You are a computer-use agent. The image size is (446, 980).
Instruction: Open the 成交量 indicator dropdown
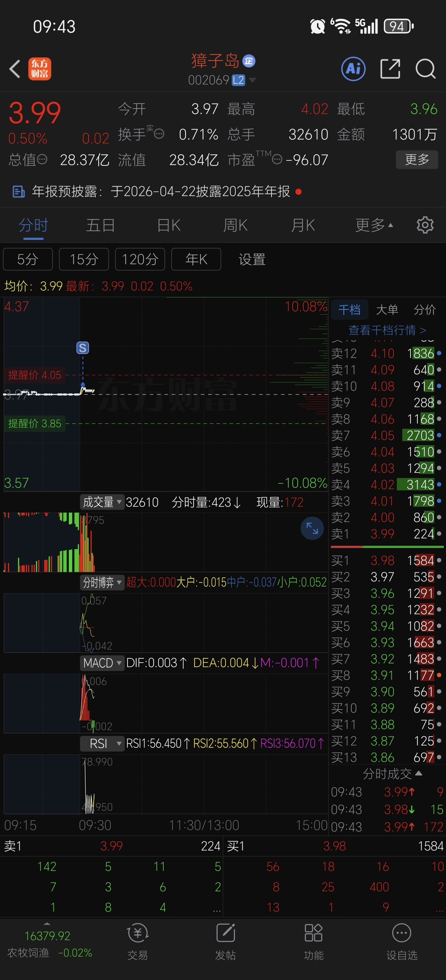tap(102, 502)
